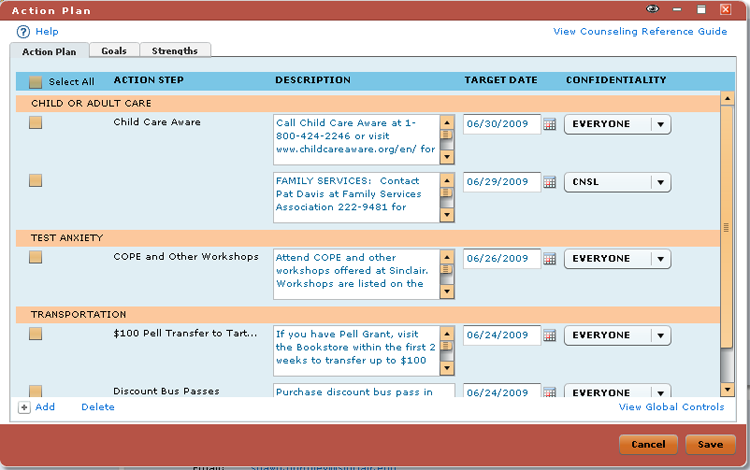Click the plus icon beside Add
Image resolution: width=750 pixels, height=470 pixels.
point(24,407)
